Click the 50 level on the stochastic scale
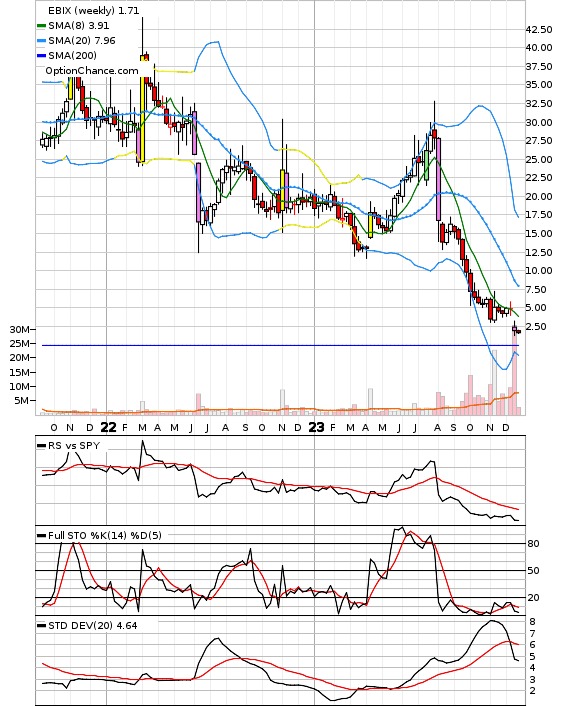Viewport: 566px width, 706px height. 533,570
